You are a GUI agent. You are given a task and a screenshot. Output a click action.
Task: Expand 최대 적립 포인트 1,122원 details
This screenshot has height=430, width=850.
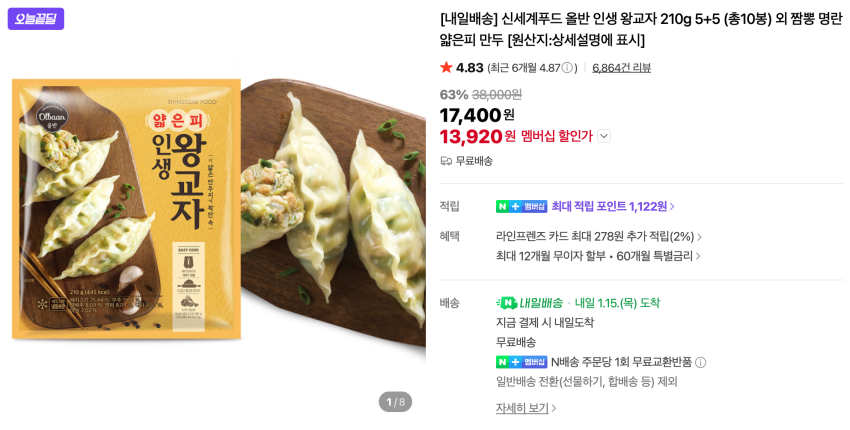pyautogui.click(x=613, y=206)
